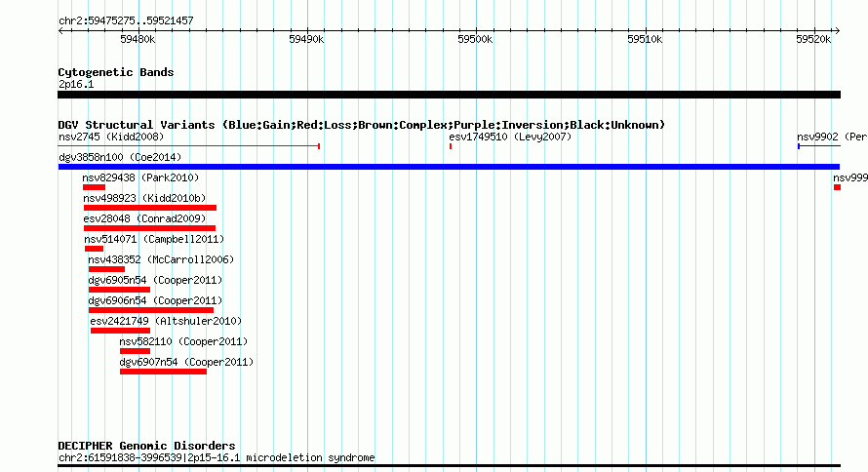Select the nsv2745 thin red loss bar
Image resolution: width=868 pixels, height=472 pixels.
(189, 146)
